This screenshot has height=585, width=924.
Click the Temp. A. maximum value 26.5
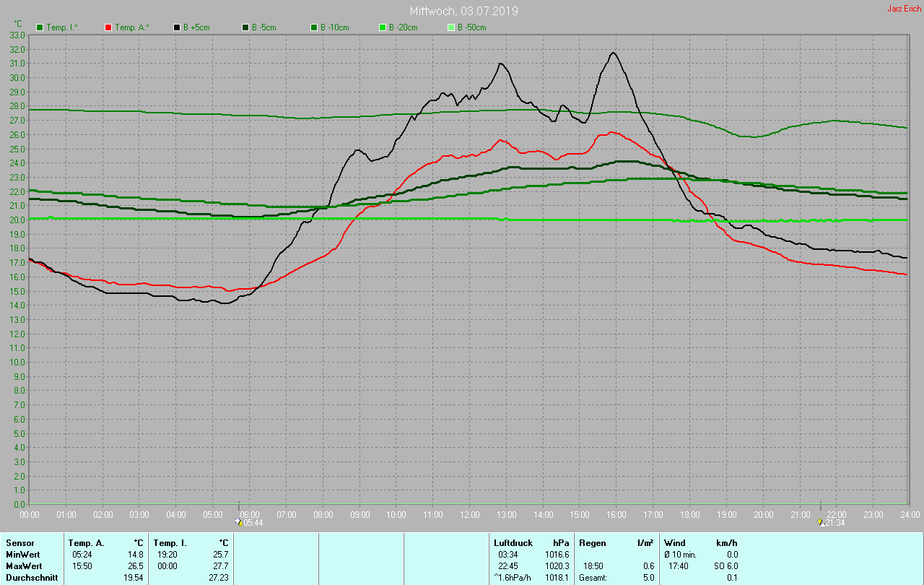point(136,565)
